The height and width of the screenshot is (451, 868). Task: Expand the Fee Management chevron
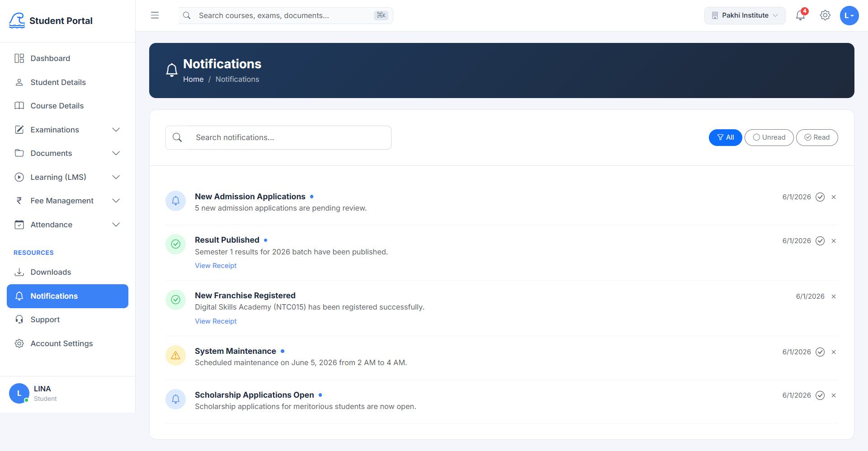(x=116, y=201)
